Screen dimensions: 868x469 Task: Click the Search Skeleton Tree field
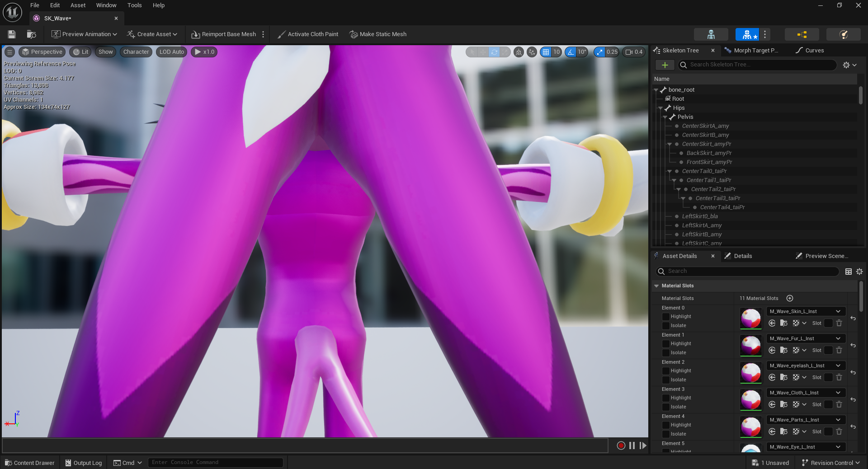tap(758, 65)
